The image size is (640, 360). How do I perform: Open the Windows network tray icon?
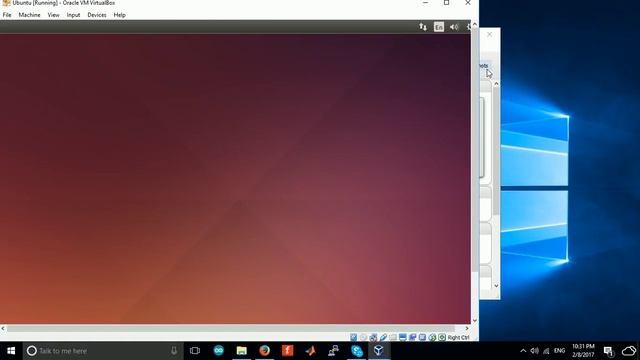[546, 351]
